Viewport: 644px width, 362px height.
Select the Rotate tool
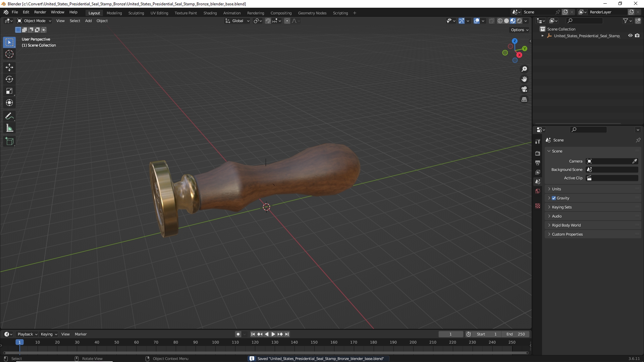point(9,79)
